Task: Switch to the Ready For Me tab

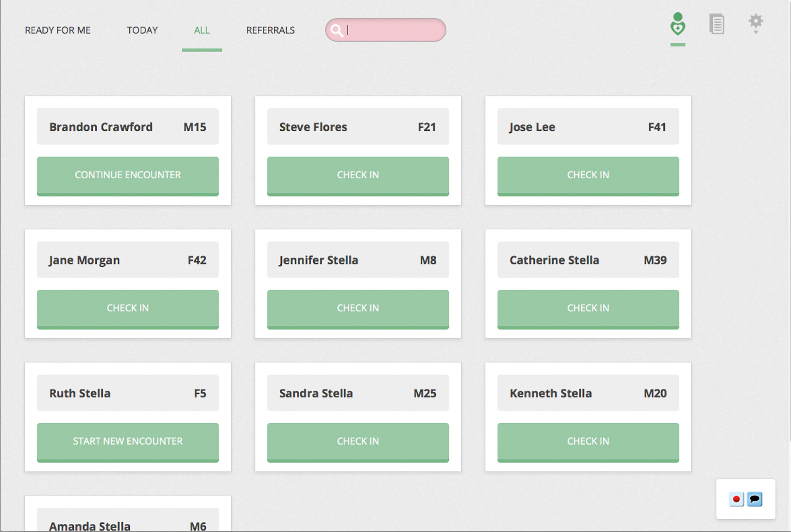Action: pos(58,30)
